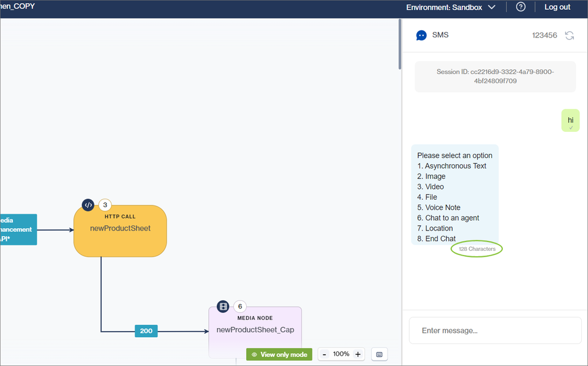Click the 200 response label on connector
This screenshot has height=366, width=588.
[146, 331]
